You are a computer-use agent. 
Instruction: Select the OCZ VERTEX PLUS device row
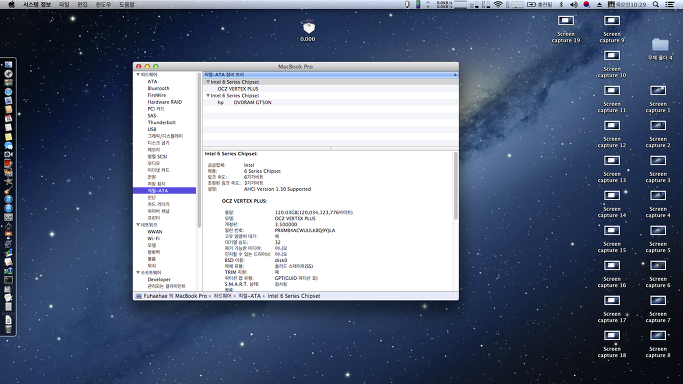click(331, 89)
